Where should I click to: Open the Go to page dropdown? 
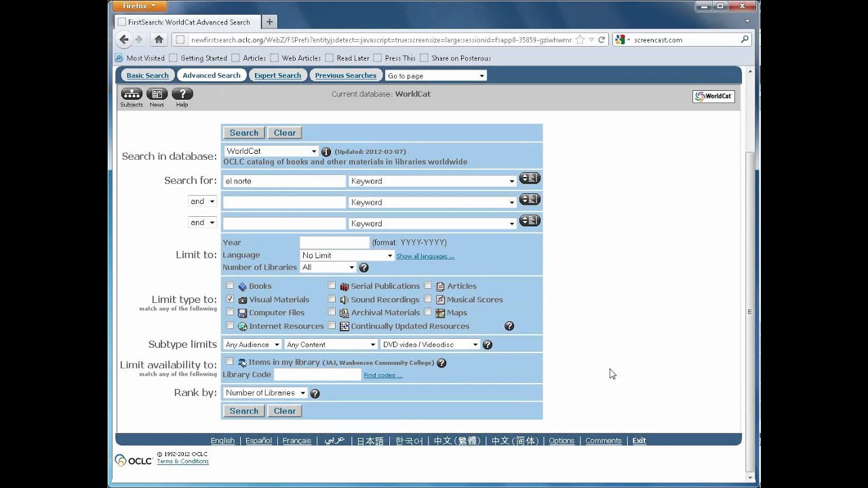(x=436, y=76)
